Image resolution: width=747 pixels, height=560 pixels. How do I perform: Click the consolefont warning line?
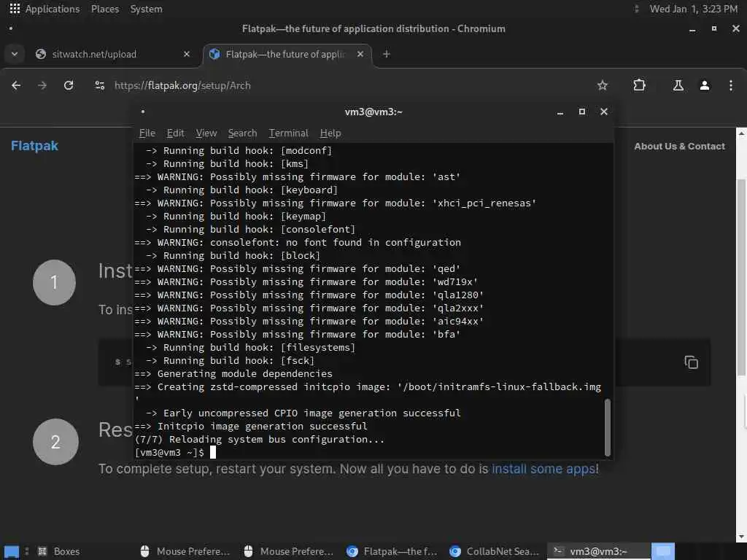click(x=298, y=242)
